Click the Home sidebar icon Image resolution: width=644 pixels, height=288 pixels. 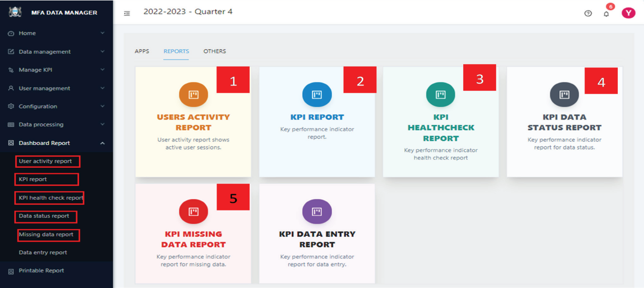[11, 33]
